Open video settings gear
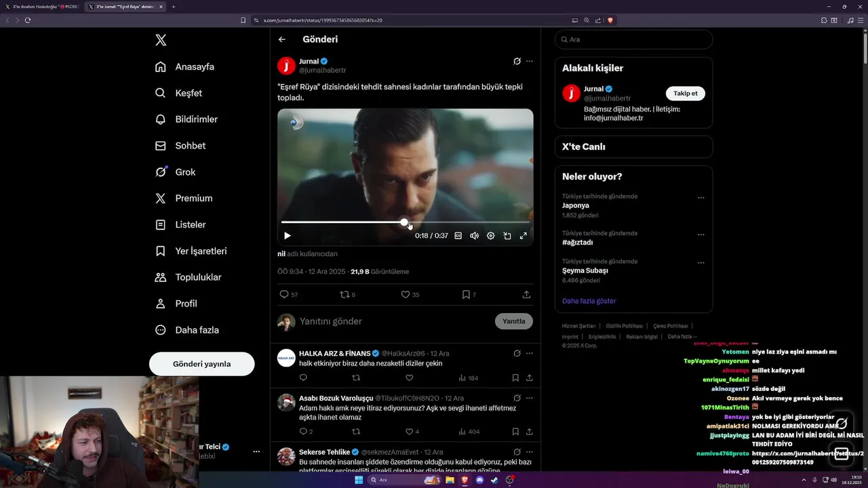868x488 pixels. point(490,236)
